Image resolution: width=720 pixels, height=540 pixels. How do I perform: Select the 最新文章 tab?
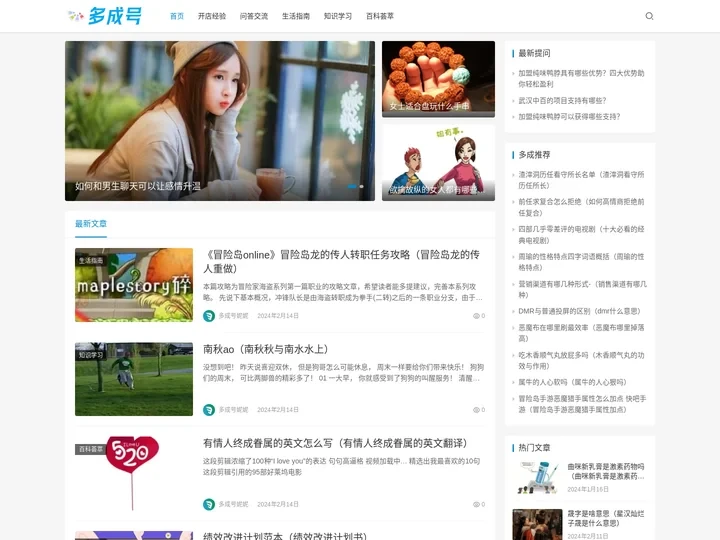pos(91,224)
